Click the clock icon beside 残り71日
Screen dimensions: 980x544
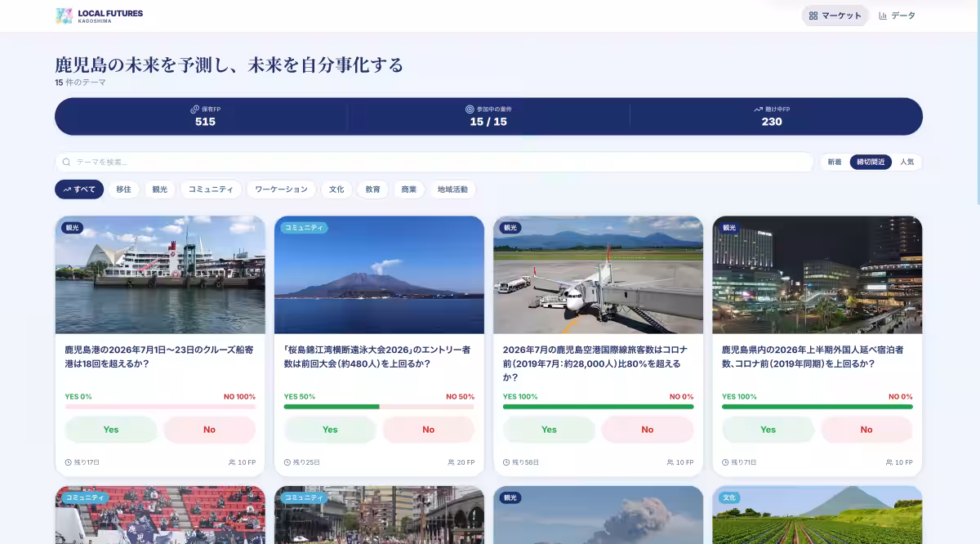click(x=725, y=462)
